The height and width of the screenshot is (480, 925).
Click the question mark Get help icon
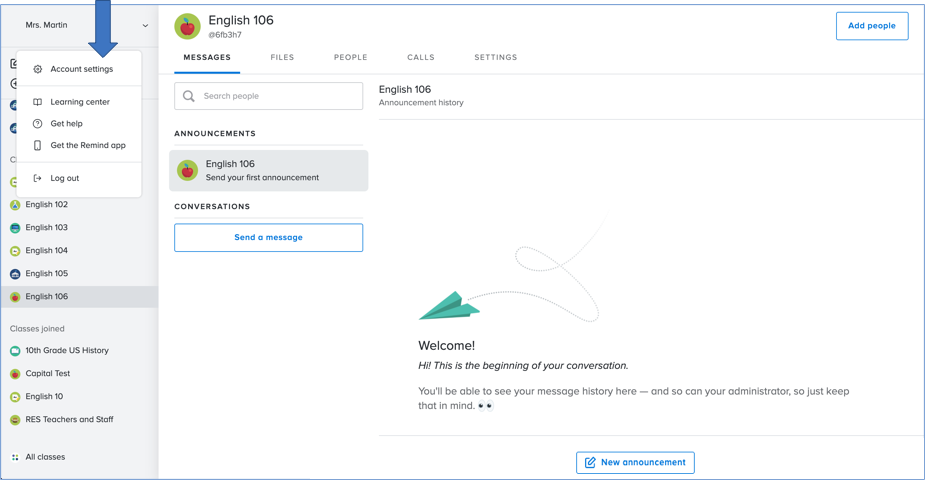coord(38,124)
